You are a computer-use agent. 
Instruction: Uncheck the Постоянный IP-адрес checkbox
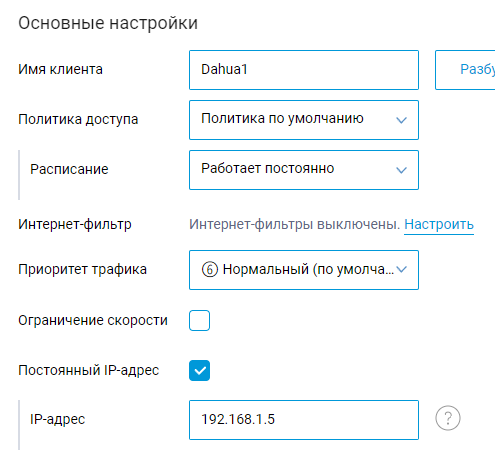pos(199,370)
